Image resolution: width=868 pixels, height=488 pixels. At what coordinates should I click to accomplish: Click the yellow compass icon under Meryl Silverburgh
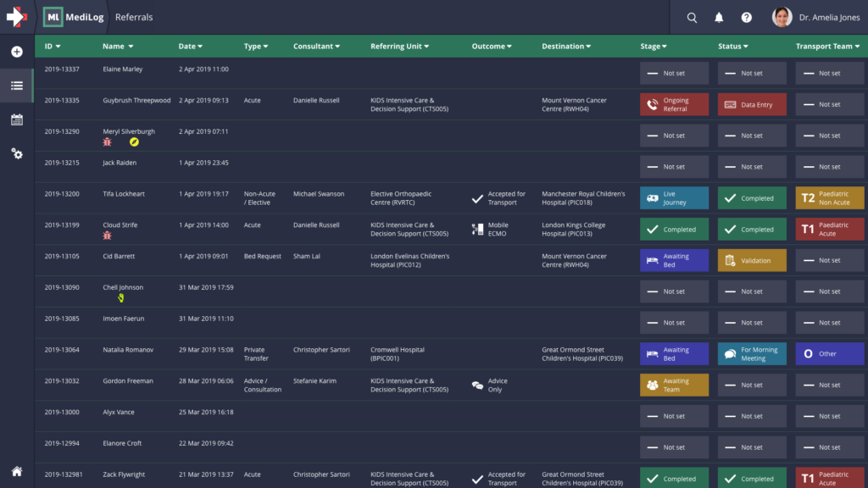click(x=132, y=143)
